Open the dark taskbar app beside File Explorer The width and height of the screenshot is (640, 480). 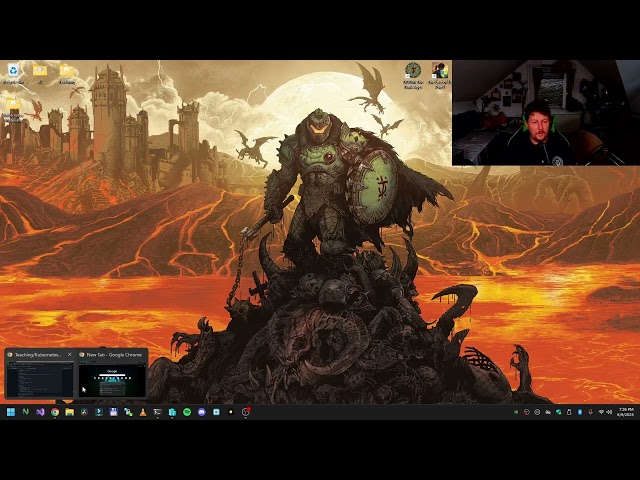click(x=84, y=412)
